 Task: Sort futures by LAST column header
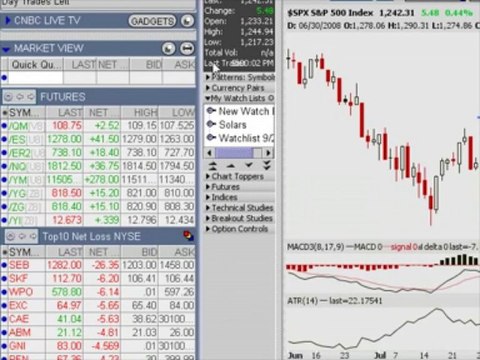click(x=64, y=113)
